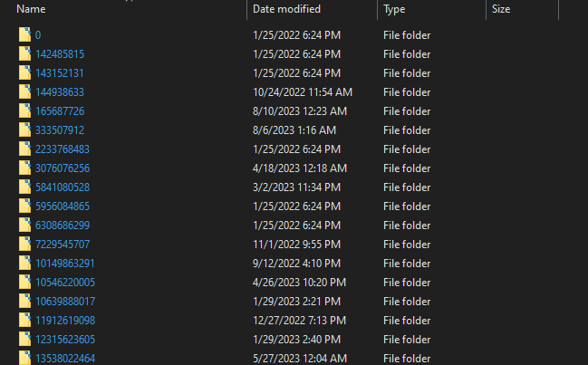Select the folder named 5841080528
Viewport: 588px width, 365px height.
tap(63, 187)
